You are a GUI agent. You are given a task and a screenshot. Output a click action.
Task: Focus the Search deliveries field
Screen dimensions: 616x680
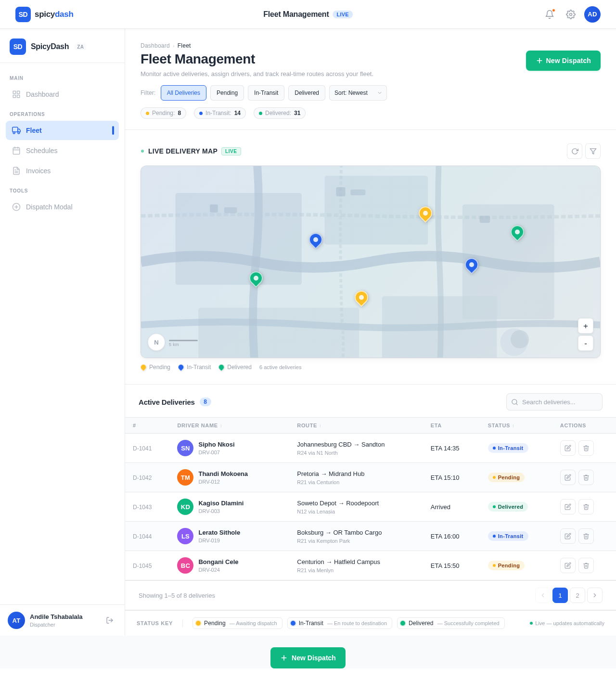point(558,402)
